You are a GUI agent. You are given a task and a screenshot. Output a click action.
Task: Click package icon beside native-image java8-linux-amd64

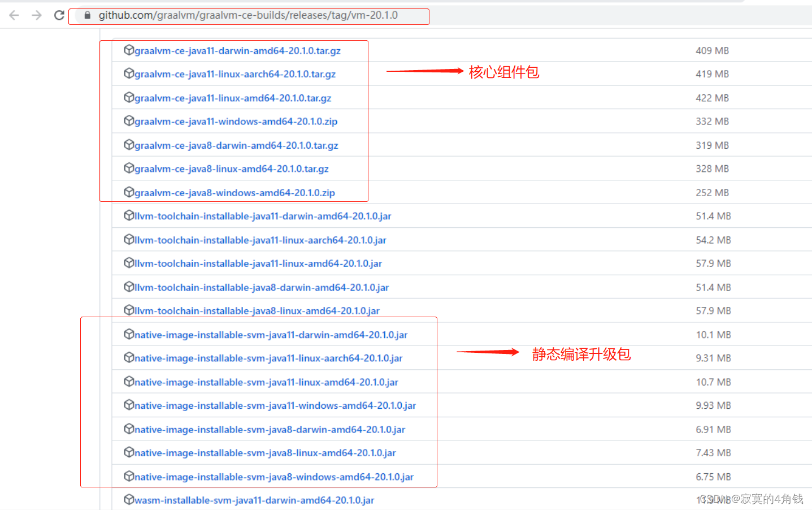tap(129, 452)
